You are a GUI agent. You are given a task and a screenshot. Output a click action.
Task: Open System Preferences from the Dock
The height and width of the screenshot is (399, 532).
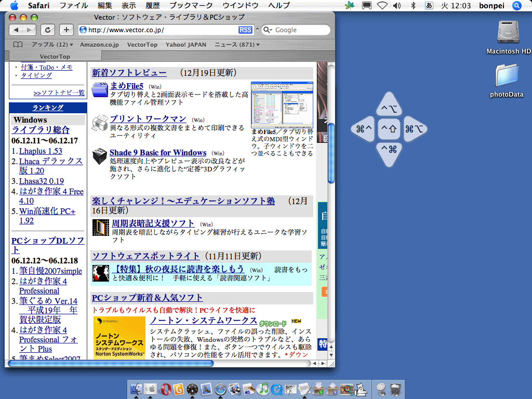coord(150,390)
